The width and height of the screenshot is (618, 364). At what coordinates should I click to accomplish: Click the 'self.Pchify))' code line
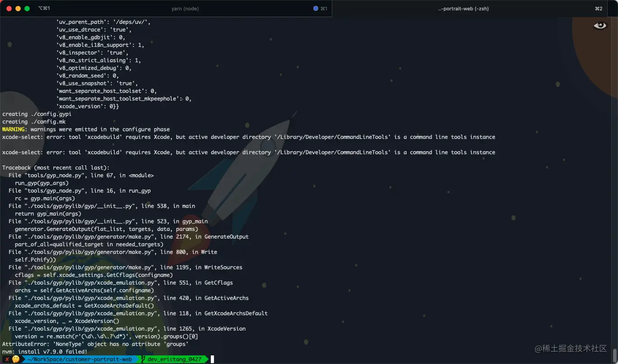35,260
